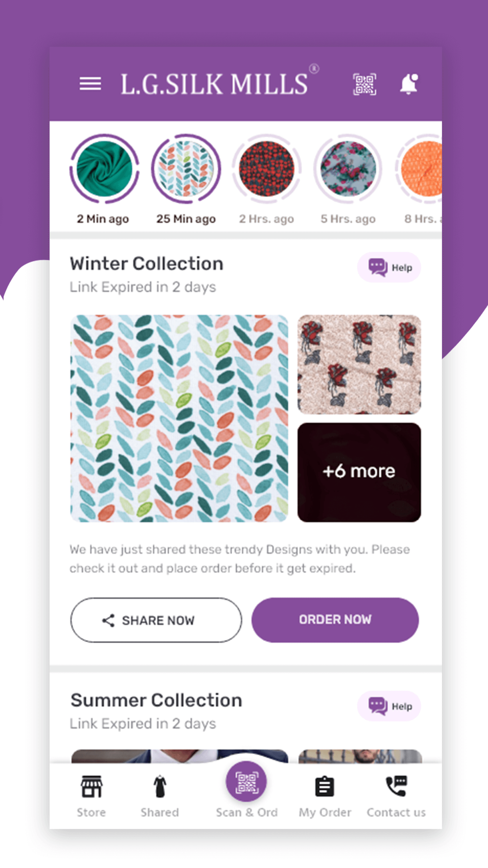
Task: View the leaf pattern story 25 Min ago
Action: pyautogui.click(x=186, y=168)
